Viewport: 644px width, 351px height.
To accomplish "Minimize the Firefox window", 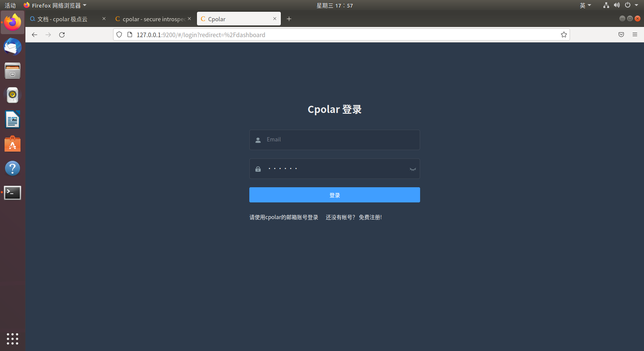I will pyautogui.click(x=622, y=19).
